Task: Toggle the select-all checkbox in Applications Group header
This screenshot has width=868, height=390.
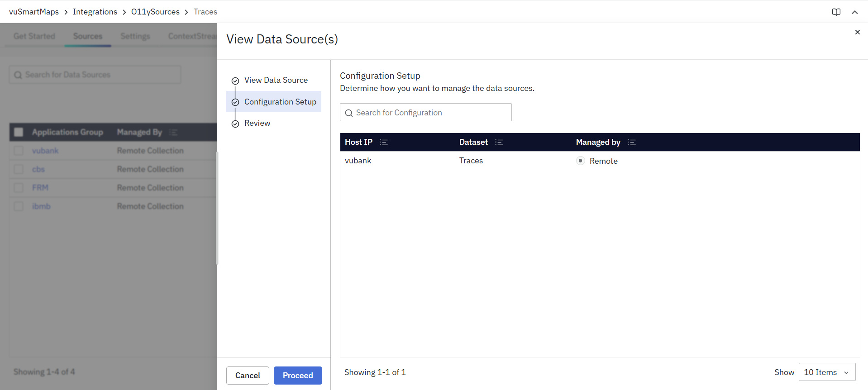Action: click(19, 132)
